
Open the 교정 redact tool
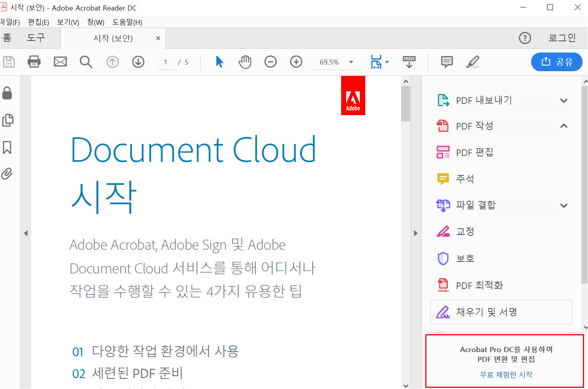pyautogui.click(x=456, y=232)
